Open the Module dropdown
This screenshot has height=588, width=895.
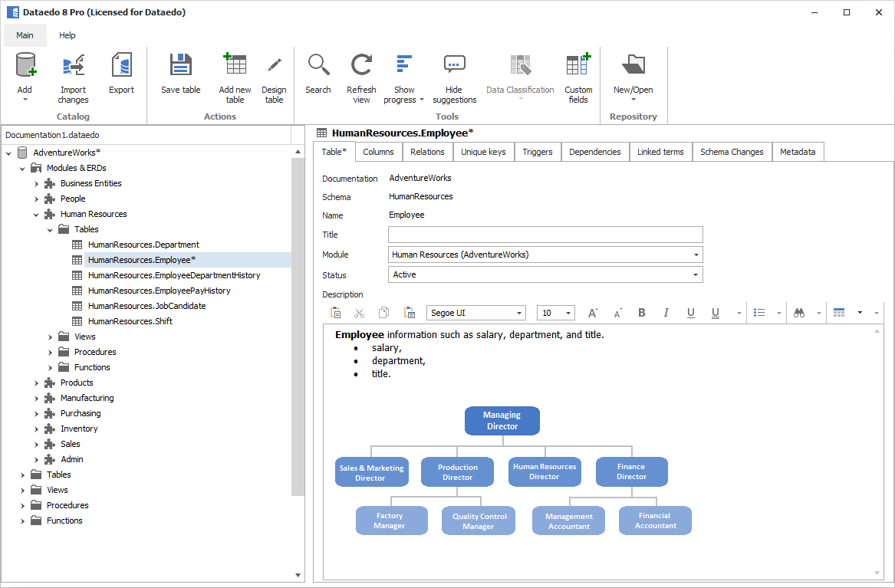pyautogui.click(x=696, y=255)
